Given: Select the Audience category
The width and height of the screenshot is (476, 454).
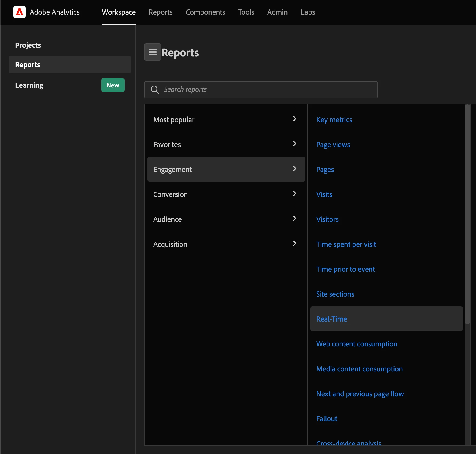Looking at the screenshot, I should coord(226,219).
